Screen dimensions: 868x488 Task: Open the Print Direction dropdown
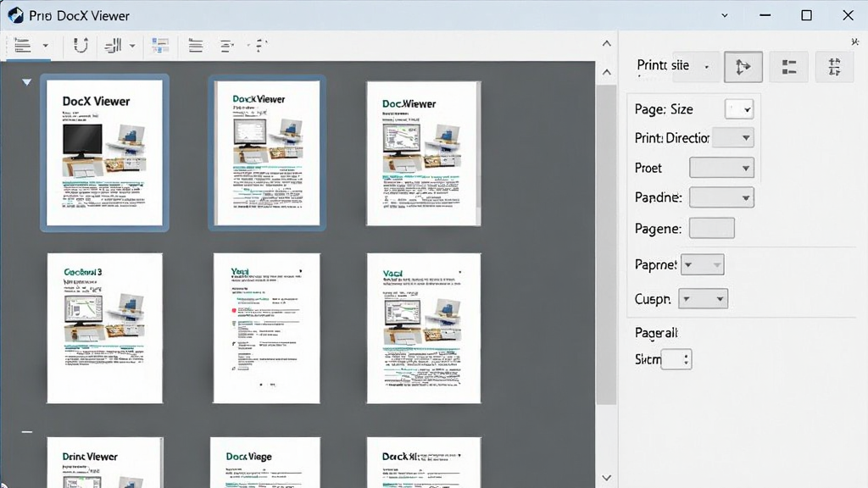(732, 138)
